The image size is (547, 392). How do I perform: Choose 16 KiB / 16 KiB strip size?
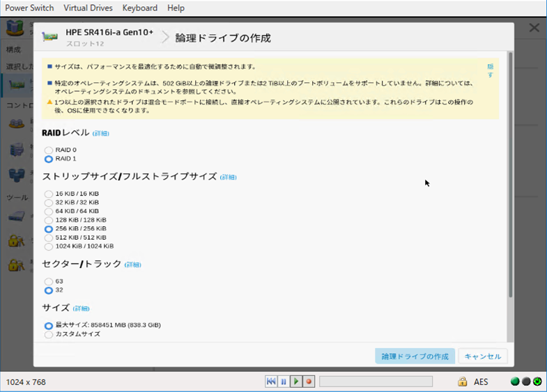tap(49, 194)
